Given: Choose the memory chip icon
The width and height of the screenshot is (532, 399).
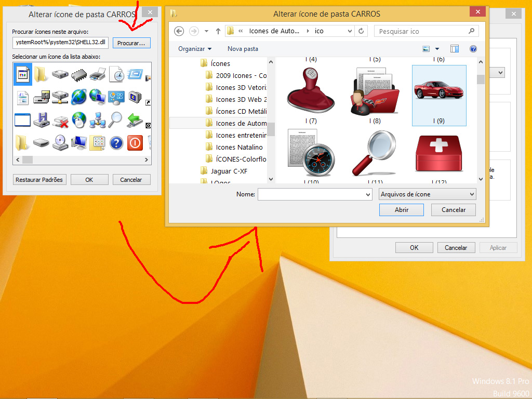Looking at the screenshot, I should click(x=79, y=75).
